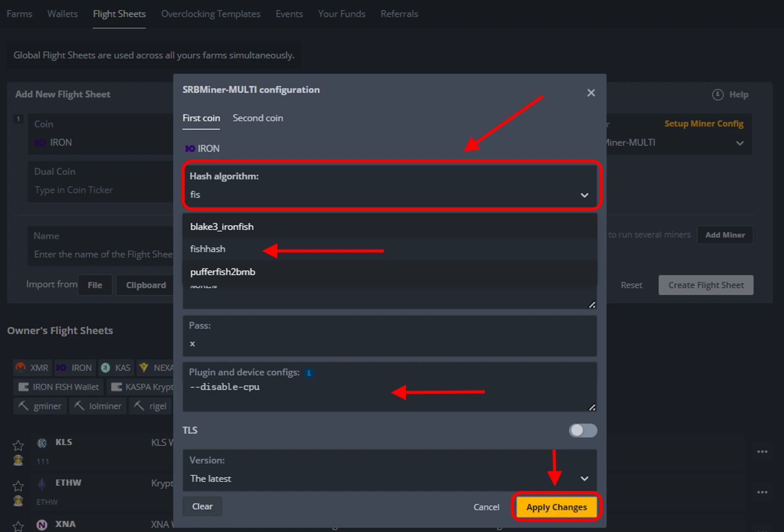Filter flight sheets by XMR coin tag

[33, 368]
